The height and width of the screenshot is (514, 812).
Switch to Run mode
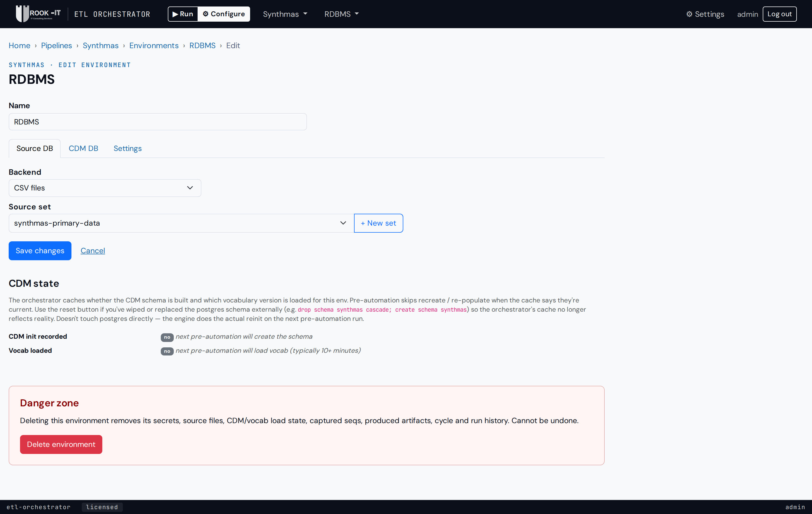point(183,14)
